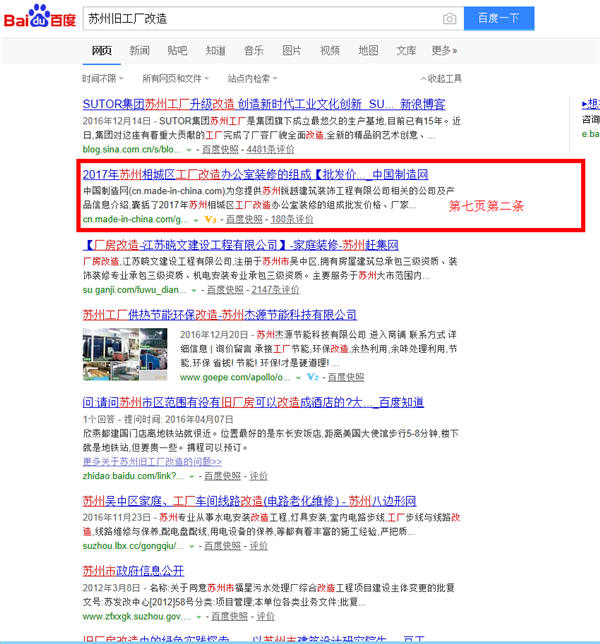Image resolution: width=600 pixels, height=644 pixels.
Task: Expand dropdown arrow next to www.goepe.com URL
Action: click(298, 378)
